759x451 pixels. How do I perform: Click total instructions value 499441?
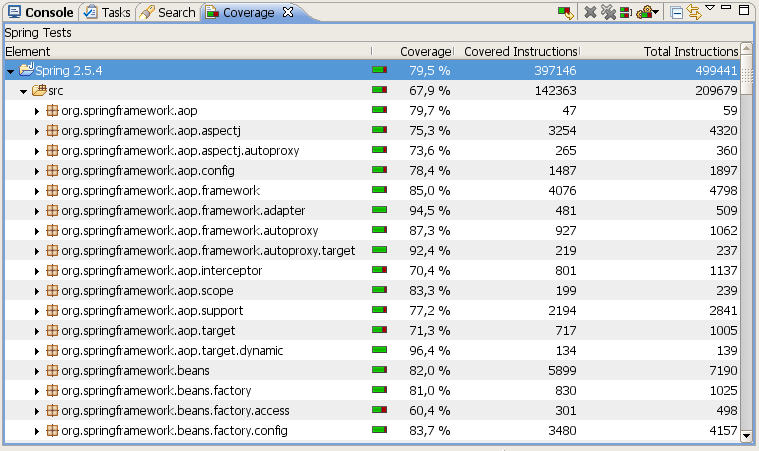pyautogui.click(x=716, y=71)
